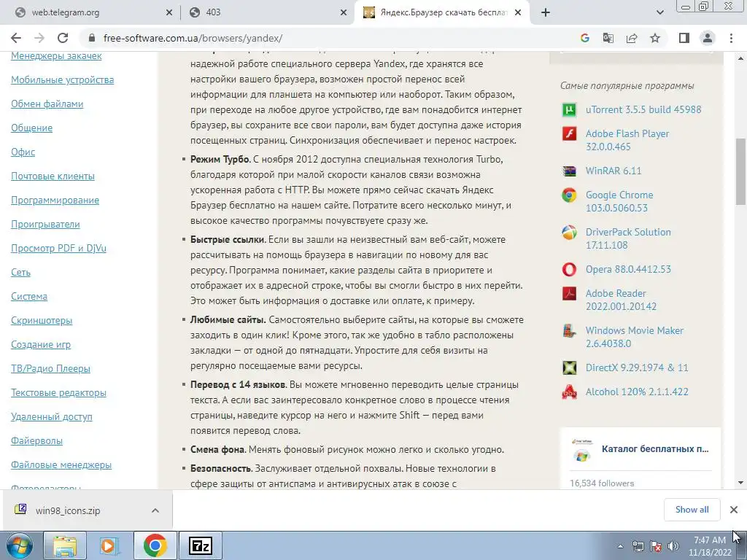Open the Windows Start menu
The width and height of the screenshot is (747, 560).
19,545
